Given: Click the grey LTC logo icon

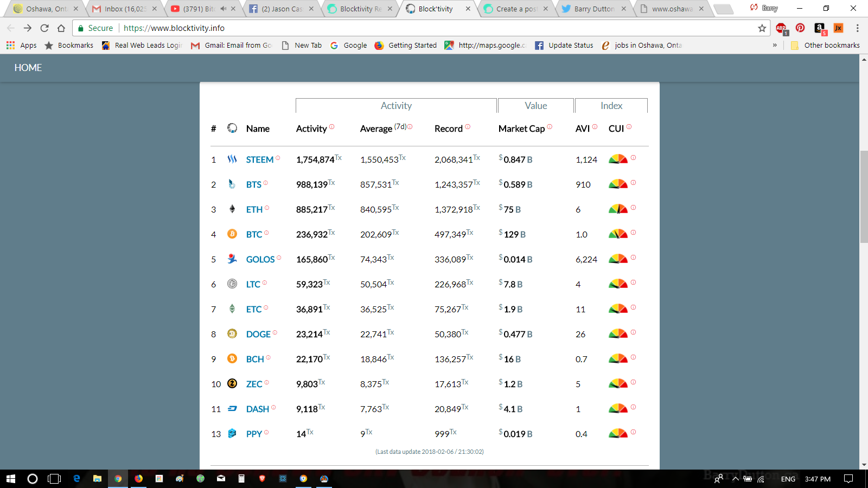Looking at the screenshot, I should tap(232, 284).
